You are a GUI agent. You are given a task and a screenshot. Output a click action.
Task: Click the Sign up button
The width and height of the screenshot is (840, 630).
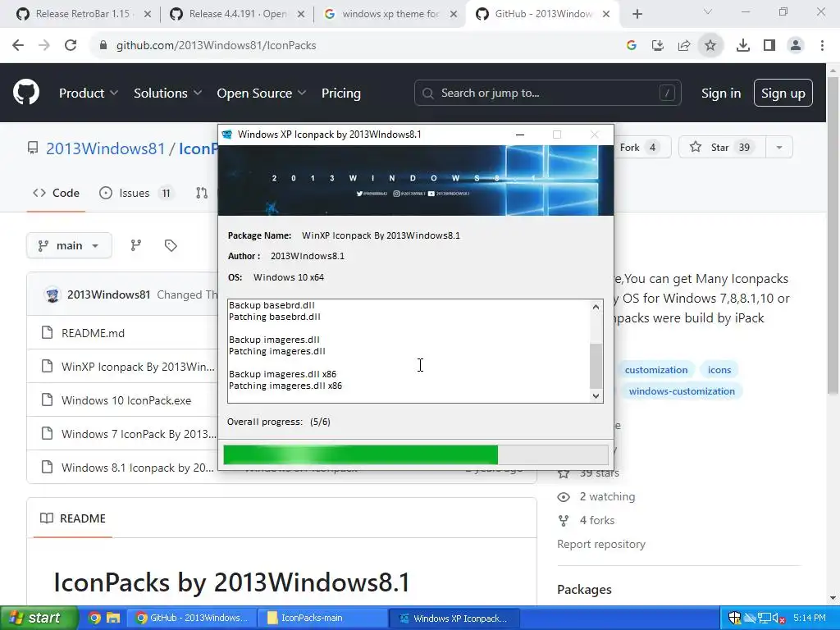click(x=783, y=94)
